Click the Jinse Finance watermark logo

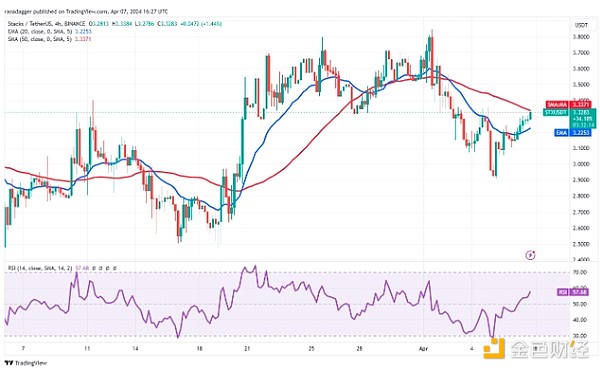click(536, 348)
